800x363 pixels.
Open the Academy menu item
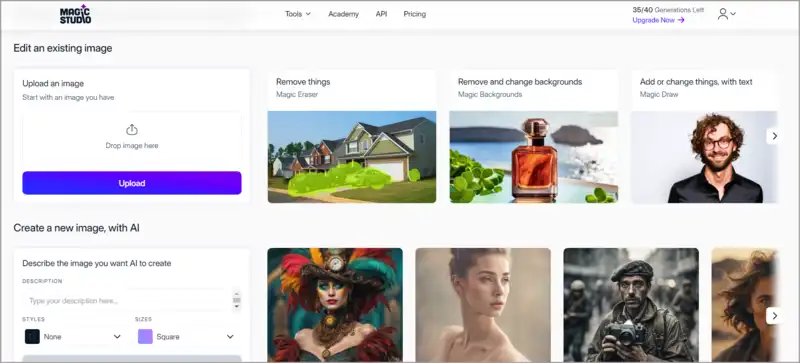coord(343,14)
